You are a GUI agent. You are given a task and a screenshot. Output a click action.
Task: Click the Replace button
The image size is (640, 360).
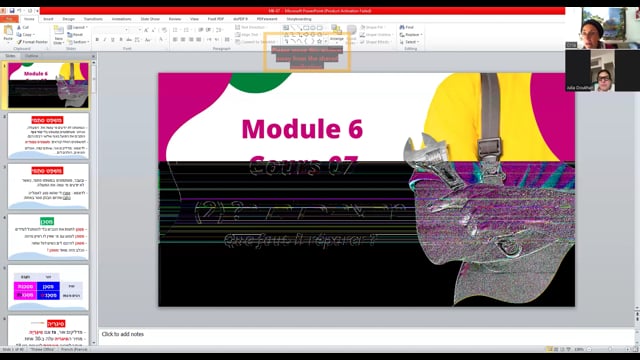pos(411,35)
